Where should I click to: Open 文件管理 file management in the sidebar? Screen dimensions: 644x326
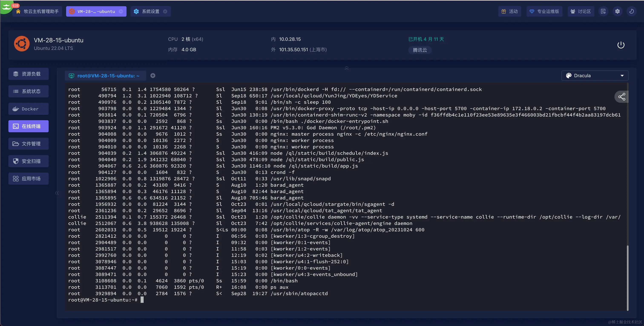[x=29, y=144]
